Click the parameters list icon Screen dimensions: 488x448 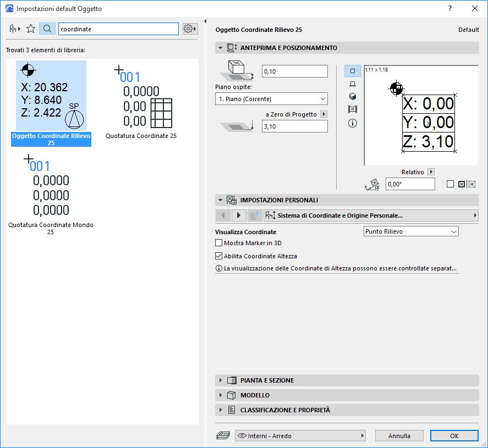point(255,215)
